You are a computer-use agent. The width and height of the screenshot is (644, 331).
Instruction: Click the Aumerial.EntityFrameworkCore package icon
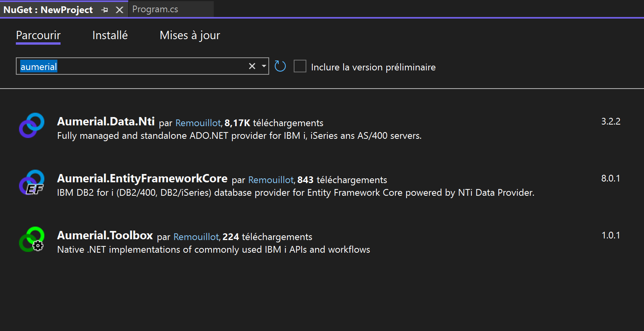pyautogui.click(x=32, y=182)
